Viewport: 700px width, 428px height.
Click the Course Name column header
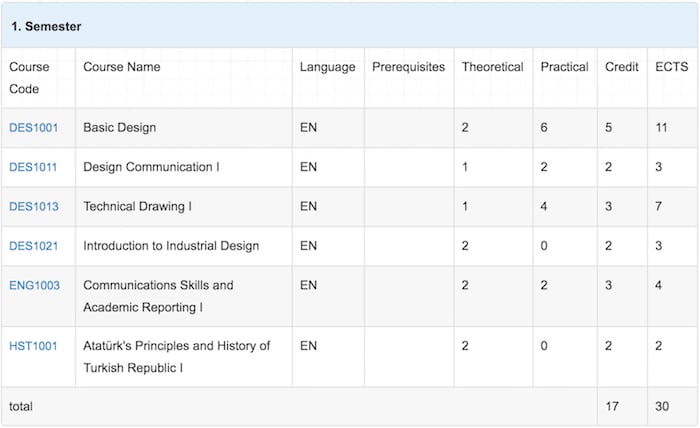[121, 67]
